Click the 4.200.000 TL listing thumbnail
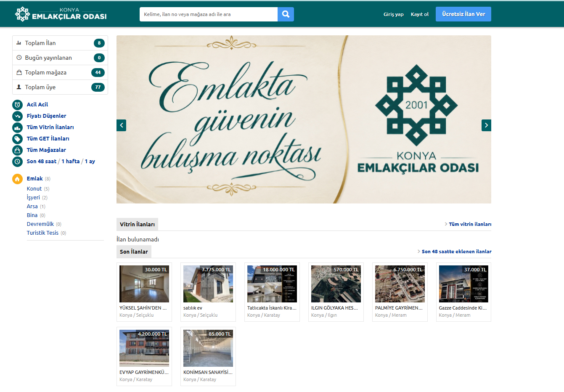Screen dimensions: 564x392 (x=144, y=348)
